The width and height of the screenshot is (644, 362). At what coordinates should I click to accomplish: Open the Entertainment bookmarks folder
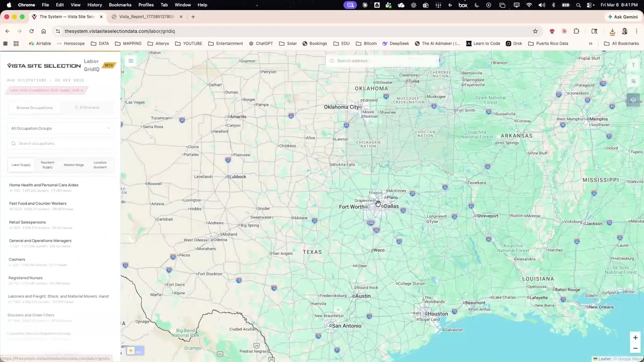(225, 43)
